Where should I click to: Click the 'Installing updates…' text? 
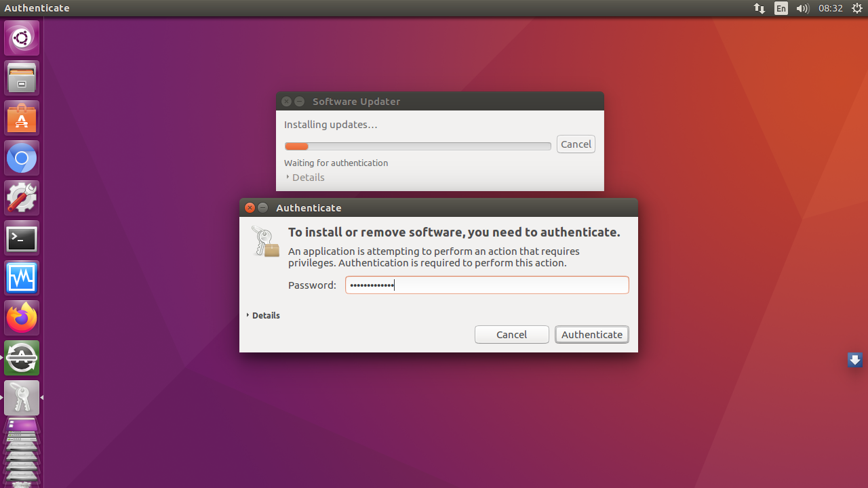[331, 125]
